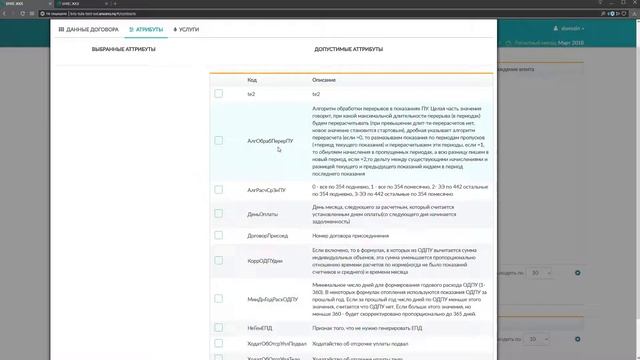
Task: Click the Описание column header
Action: point(324,80)
